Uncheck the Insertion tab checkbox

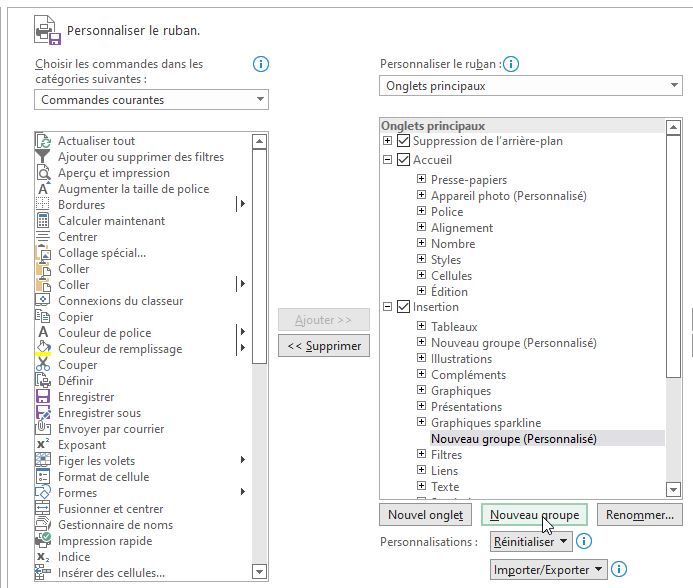click(403, 307)
